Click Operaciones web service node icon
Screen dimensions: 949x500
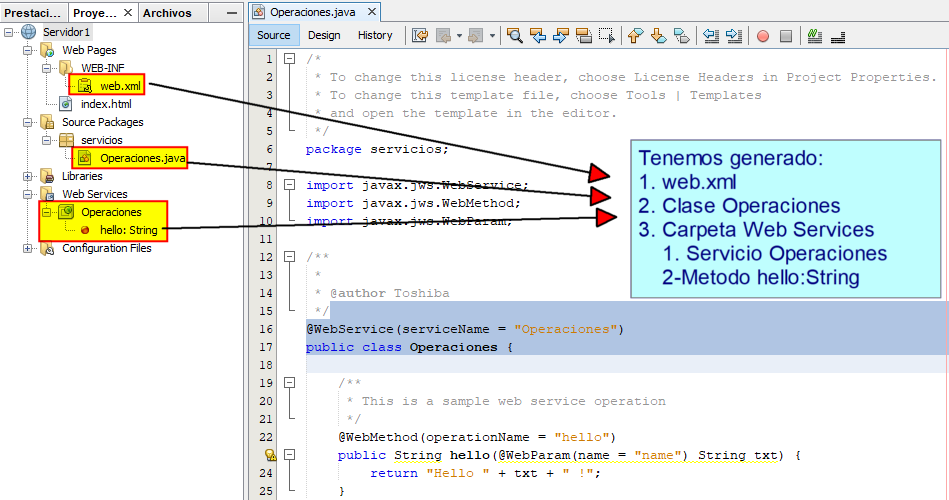pos(66,212)
